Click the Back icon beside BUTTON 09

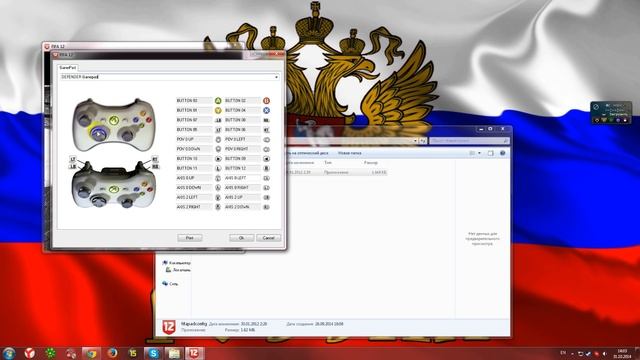point(266,158)
